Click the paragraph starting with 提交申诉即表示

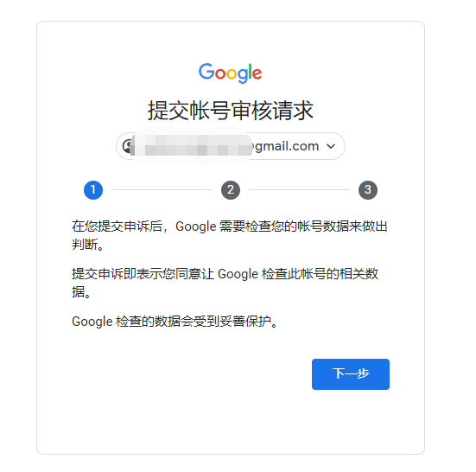click(225, 283)
